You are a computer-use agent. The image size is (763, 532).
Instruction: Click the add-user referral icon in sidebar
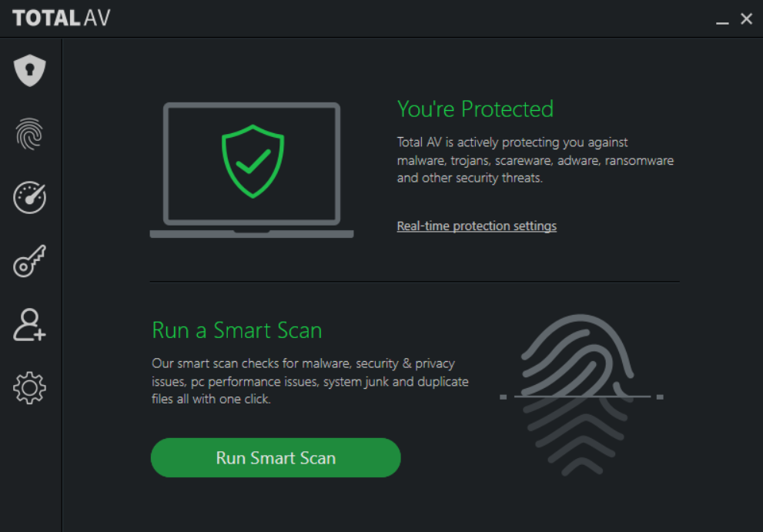29,324
